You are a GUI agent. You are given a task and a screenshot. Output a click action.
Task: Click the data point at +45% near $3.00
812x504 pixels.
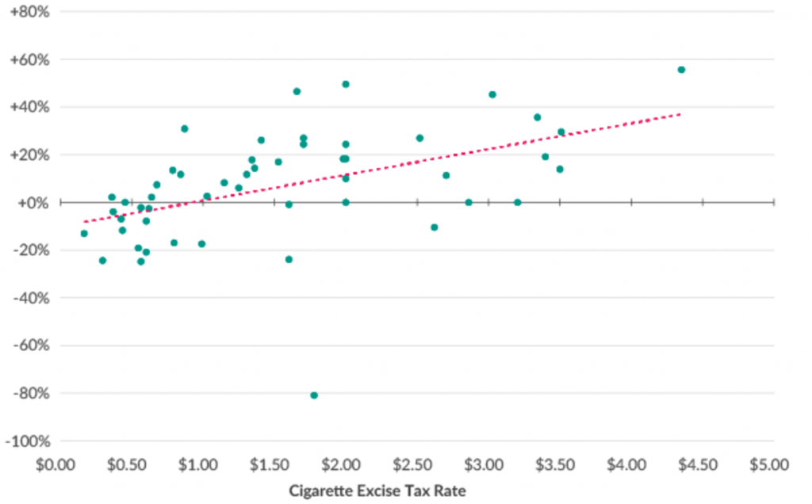click(x=492, y=94)
